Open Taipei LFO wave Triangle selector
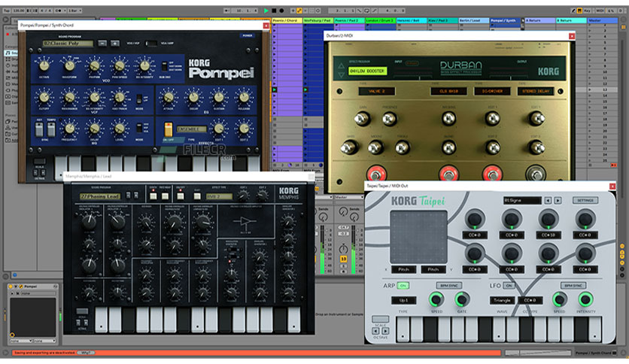This screenshot has width=629, height=364. 502,300
